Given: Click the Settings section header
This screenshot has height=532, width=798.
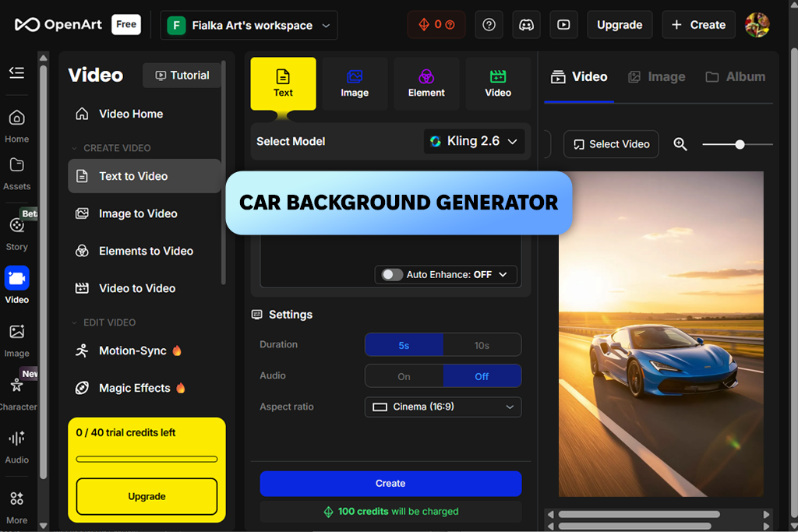Looking at the screenshot, I should [x=282, y=315].
